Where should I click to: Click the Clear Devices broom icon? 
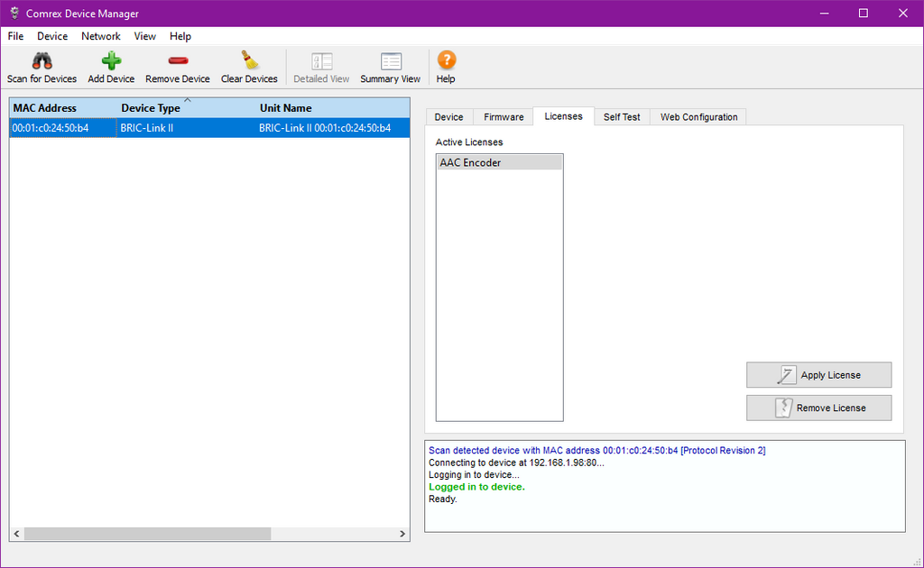tap(249, 60)
